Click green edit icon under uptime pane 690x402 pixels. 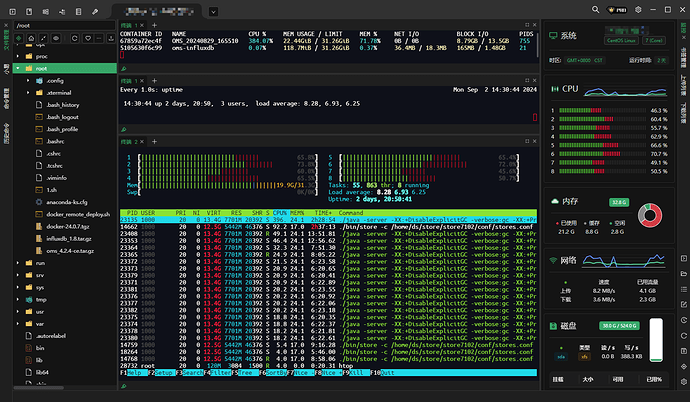(124, 129)
